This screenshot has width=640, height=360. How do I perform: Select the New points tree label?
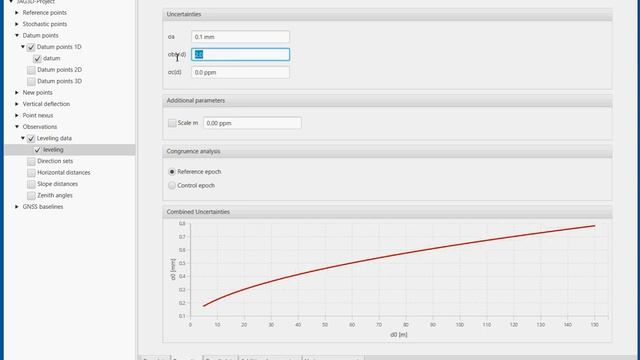[38, 93]
